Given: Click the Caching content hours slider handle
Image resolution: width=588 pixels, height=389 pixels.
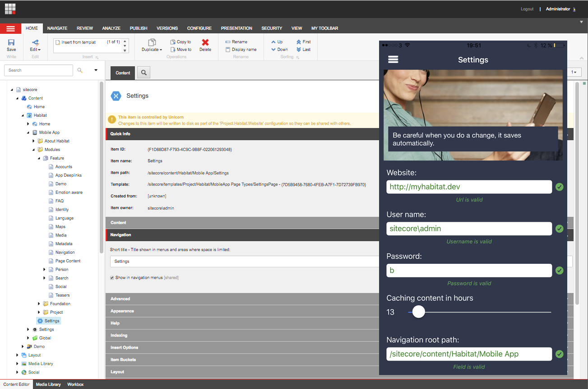Looking at the screenshot, I should point(419,312).
